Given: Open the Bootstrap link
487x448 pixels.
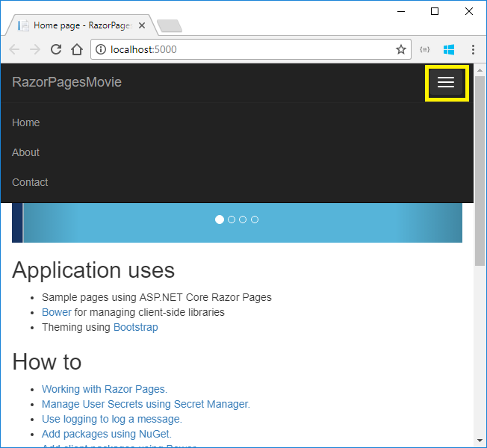Looking at the screenshot, I should pos(135,327).
